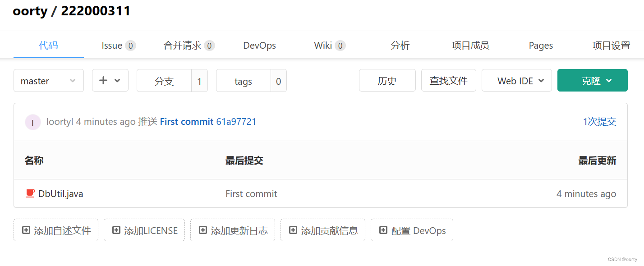Click the tags button

(x=244, y=81)
